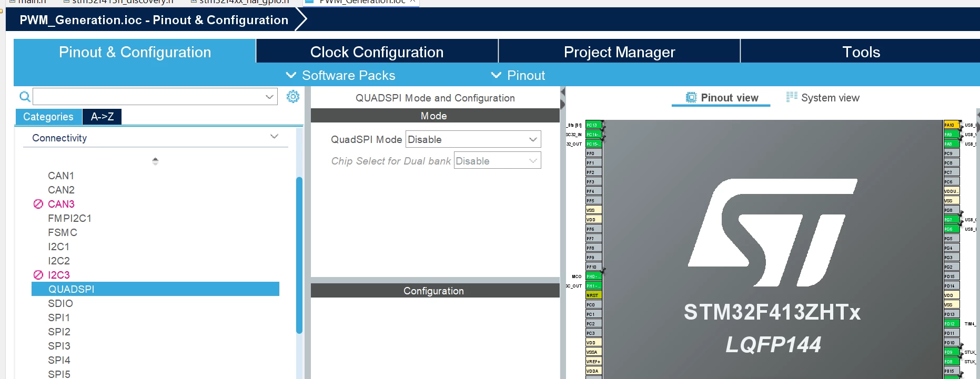This screenshot has height=379, width=980.
Task: Select SPI1 peripheral
Action: tap(58, 317)
